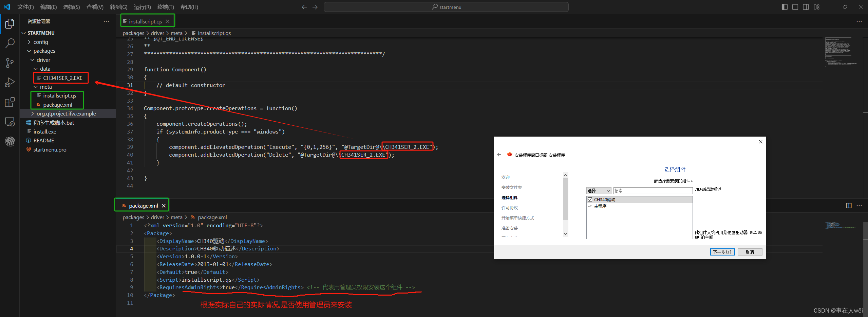This screenshot has width=868, height=317.
Task: Split the lower editor group
Action: click(x=849, y=206)
